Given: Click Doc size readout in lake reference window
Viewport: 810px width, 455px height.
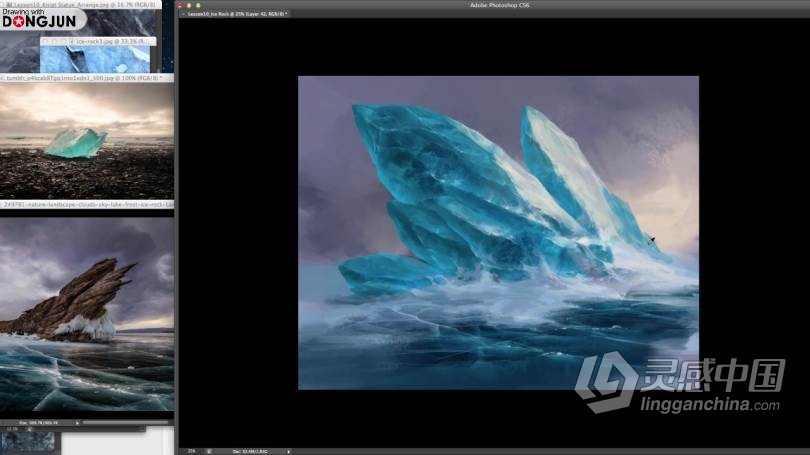Looking at the screenshot, I should (39, 422).
